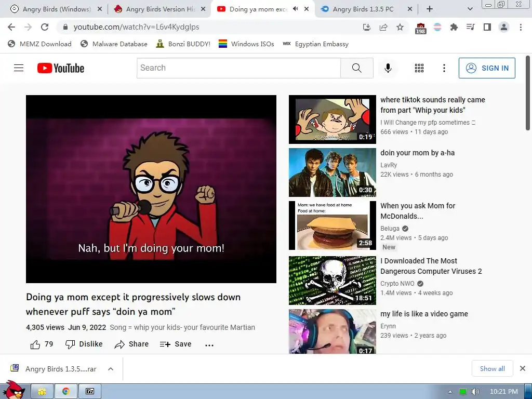Open 'doin your mom by a-ha' thumbnail

[332, 172]
